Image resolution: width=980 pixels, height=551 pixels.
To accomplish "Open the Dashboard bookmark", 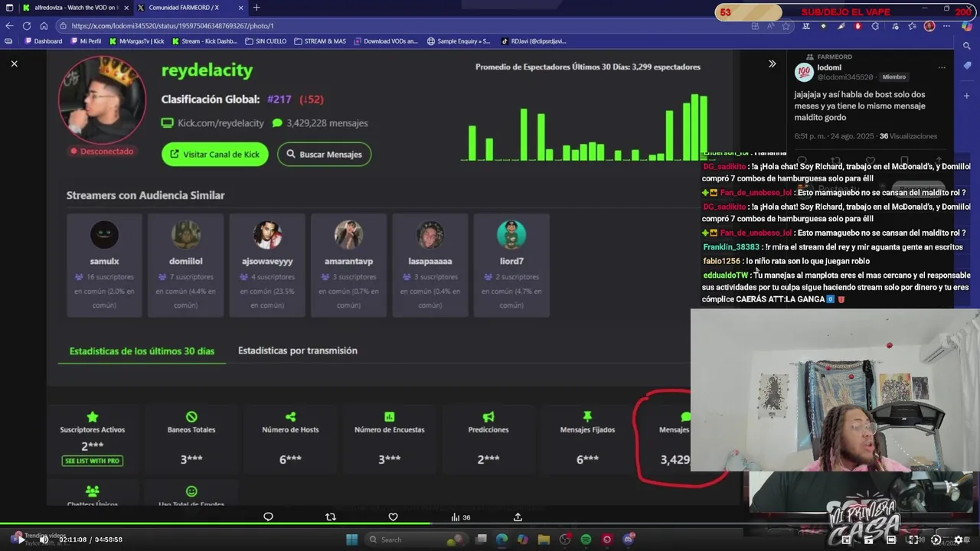I will coord(44,41).
